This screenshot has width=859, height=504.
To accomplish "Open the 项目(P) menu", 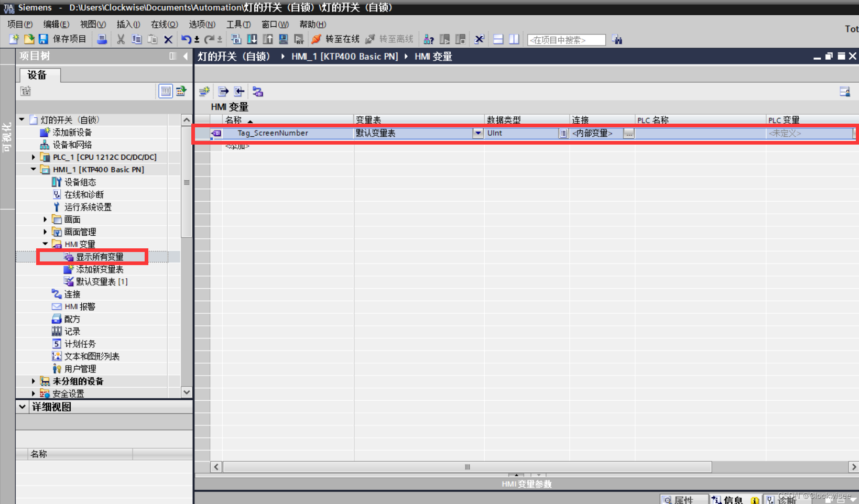I will point(20,24).
